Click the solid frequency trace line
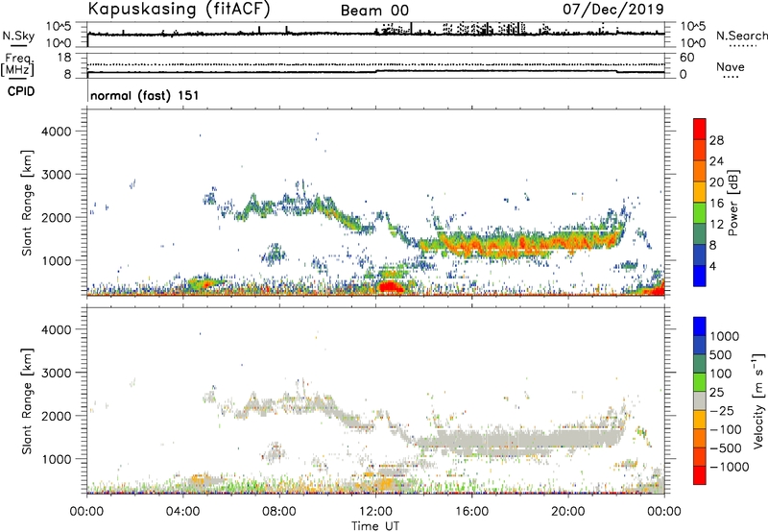768x532 pixels. 375,71
